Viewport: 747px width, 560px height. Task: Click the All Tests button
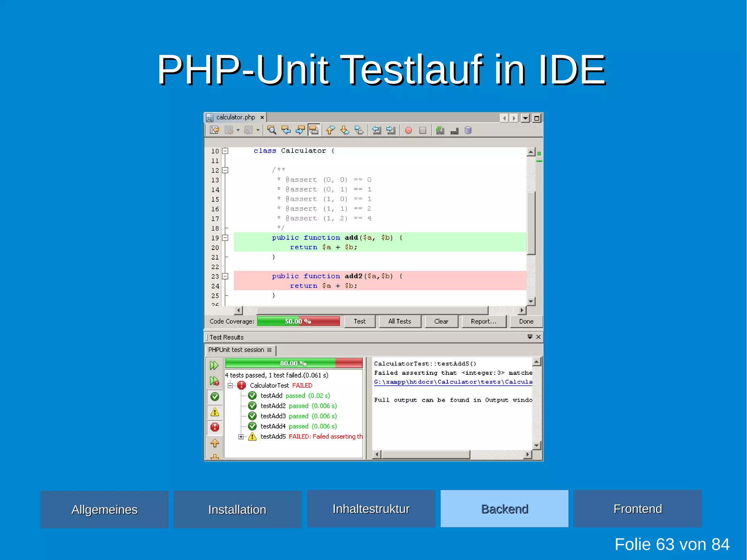(x=400, y=321)
